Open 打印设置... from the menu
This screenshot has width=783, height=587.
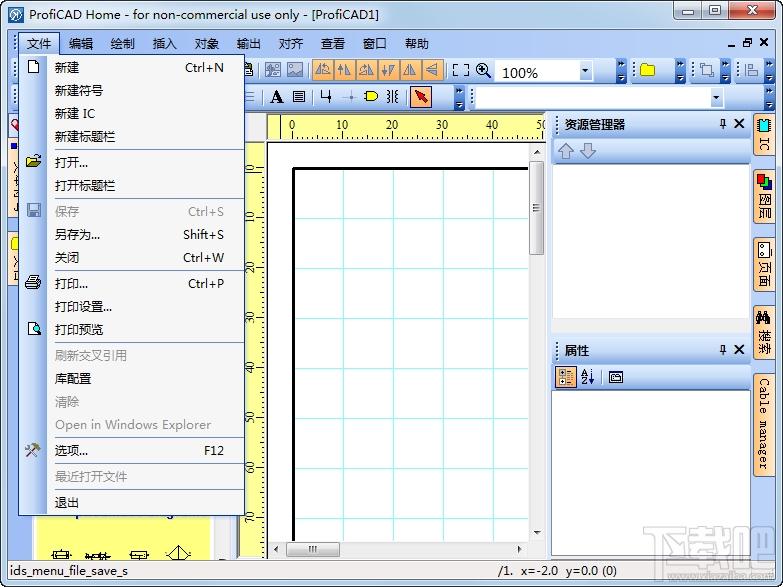132,306
